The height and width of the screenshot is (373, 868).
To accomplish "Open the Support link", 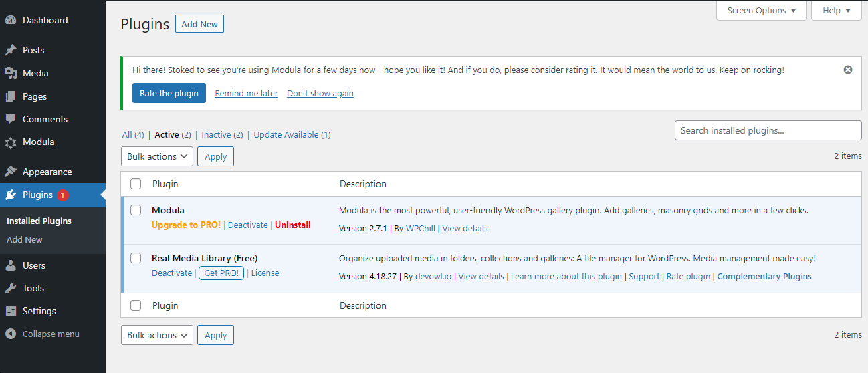I will (644, 276).
